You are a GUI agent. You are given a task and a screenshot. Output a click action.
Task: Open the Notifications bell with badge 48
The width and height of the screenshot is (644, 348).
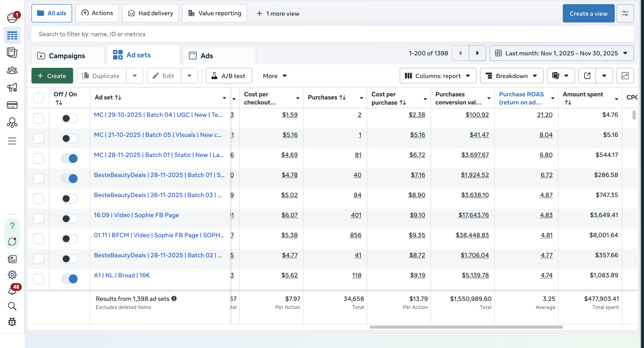[x=12, y=291]
